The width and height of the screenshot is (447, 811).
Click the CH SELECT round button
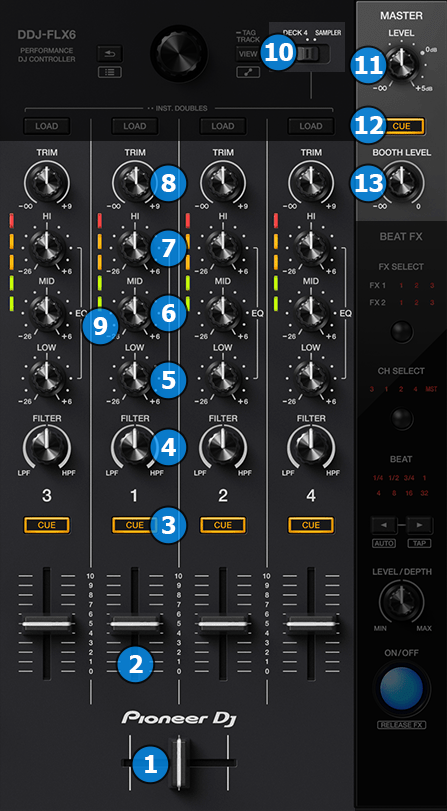click(x=401, y=417)
